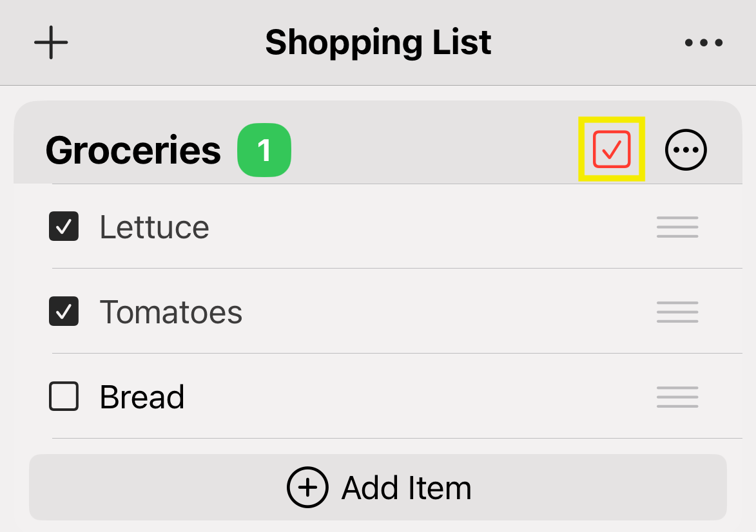Tap Bread item label to edit it
Viewport: 756px width, 532px height.
click(x=141, y=397)
